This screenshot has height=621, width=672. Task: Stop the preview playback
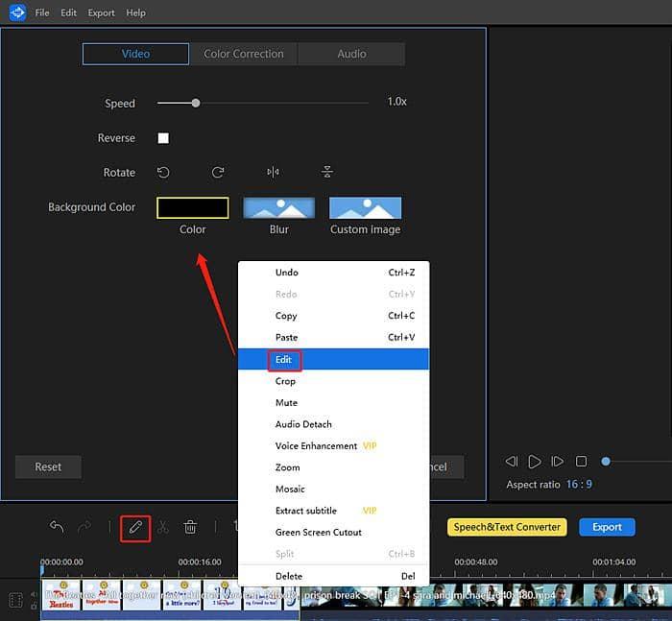[581, 462]
